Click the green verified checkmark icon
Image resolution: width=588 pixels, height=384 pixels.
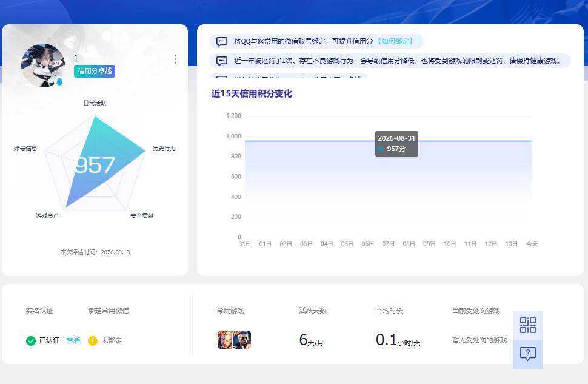[31, 340]
